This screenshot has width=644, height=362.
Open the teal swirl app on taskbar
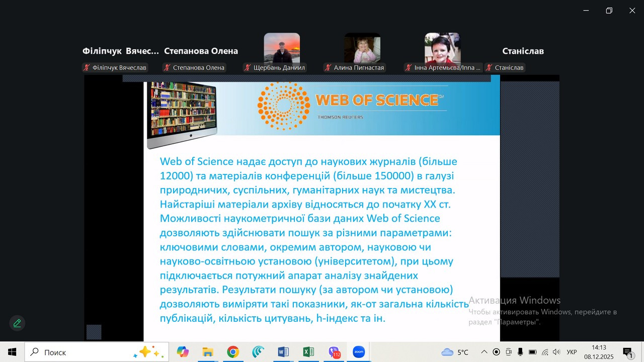click(x=258, y=352)
